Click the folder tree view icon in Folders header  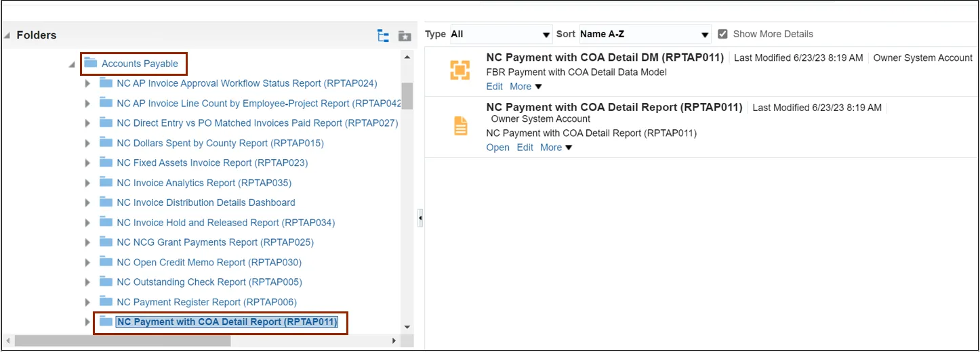tap(383, 36)
